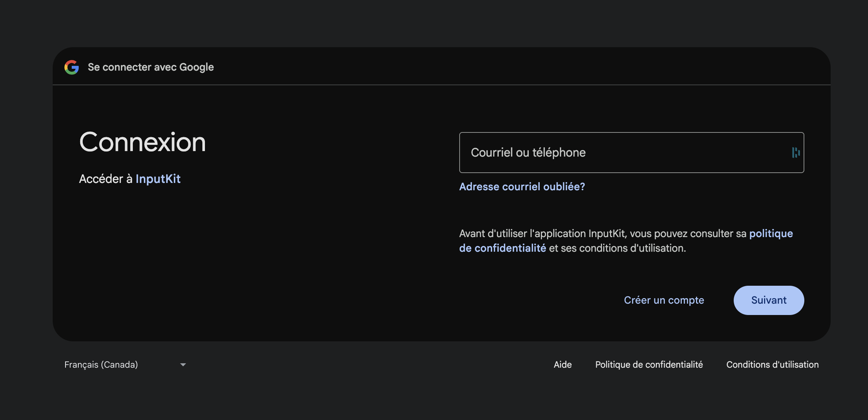This screenshot has width=868, height=420.
Task: Click the Se connecter avec Google header text
Action: click(151, 67)
